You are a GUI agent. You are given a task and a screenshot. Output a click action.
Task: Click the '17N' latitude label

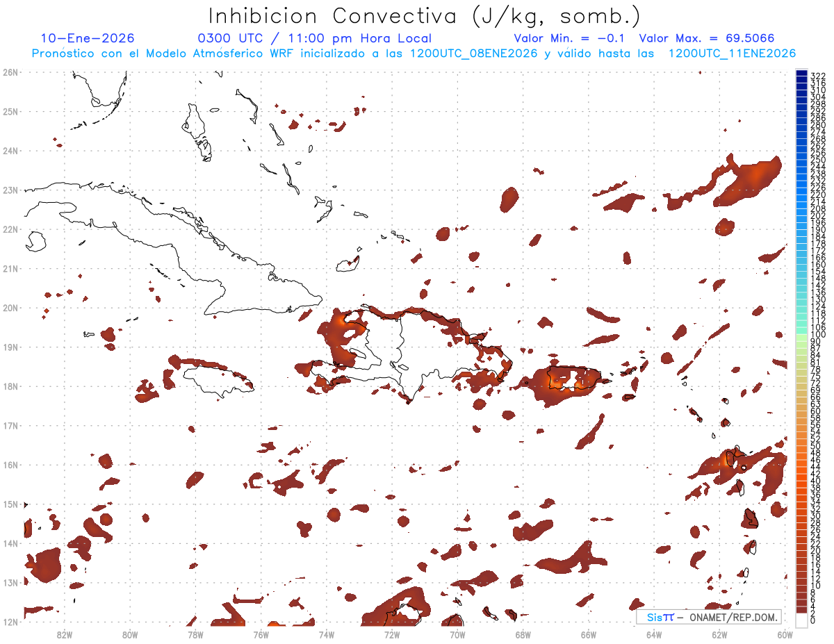(10, 425)
